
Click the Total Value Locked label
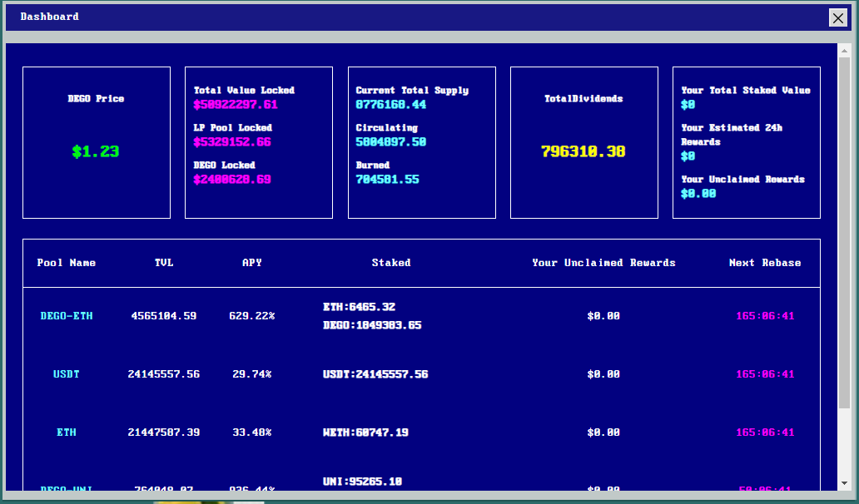(245, 91)
